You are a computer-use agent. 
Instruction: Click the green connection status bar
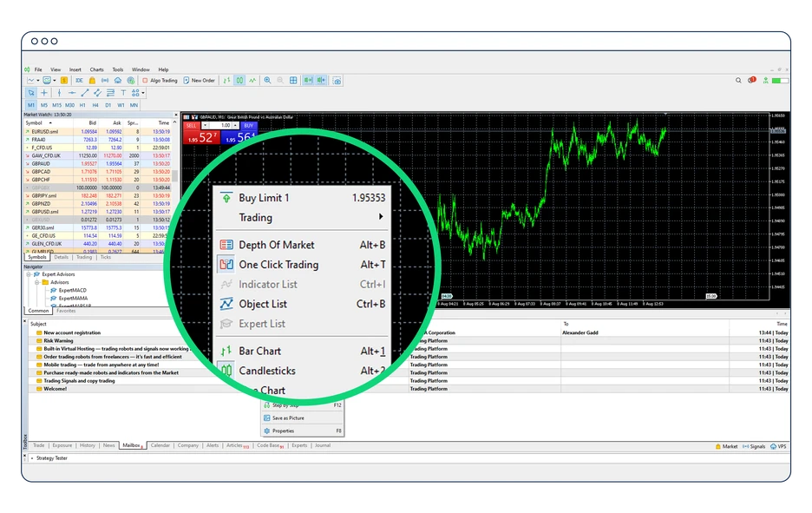[x=780, y=81]
